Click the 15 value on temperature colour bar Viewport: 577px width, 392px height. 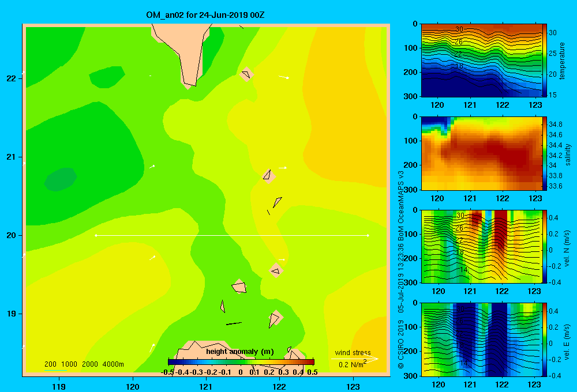click(553, 95)
